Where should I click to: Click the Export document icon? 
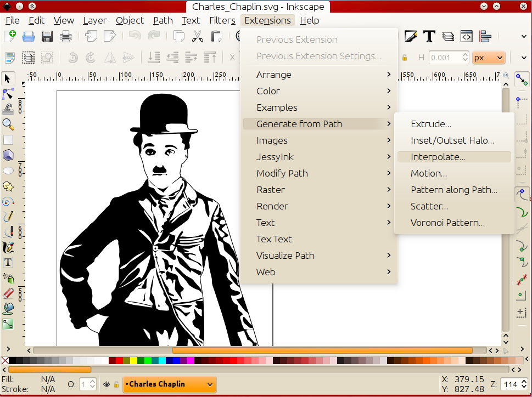pos(109,36)
